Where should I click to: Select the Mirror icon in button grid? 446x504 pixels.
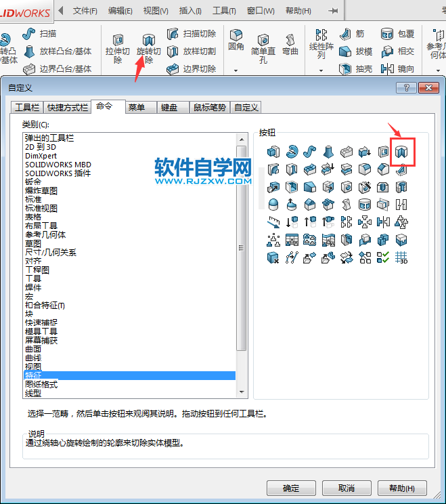pyautogui.click(x=383, y=222)
